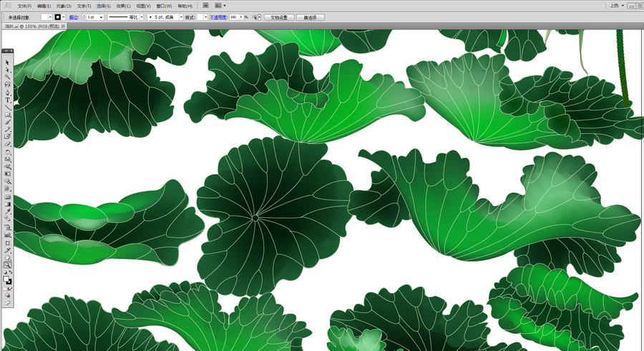
Task: Select the Blend tool
Action: pyautogui.click(x=7, y=219)
